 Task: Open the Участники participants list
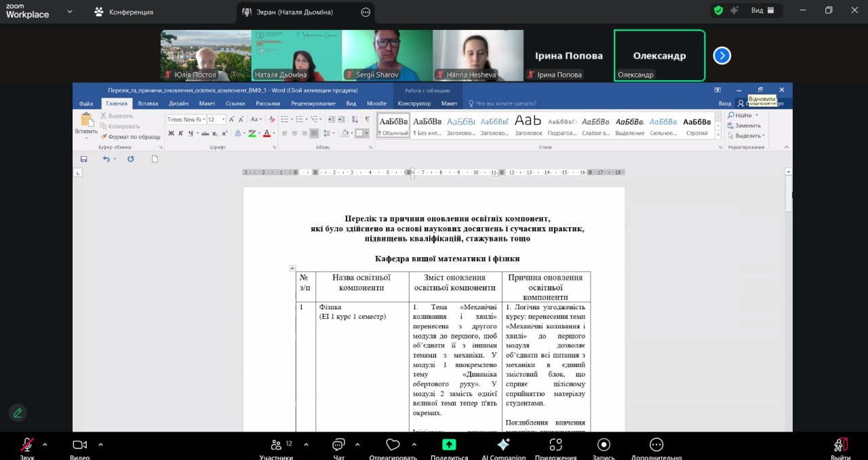(x=276, y=446)
